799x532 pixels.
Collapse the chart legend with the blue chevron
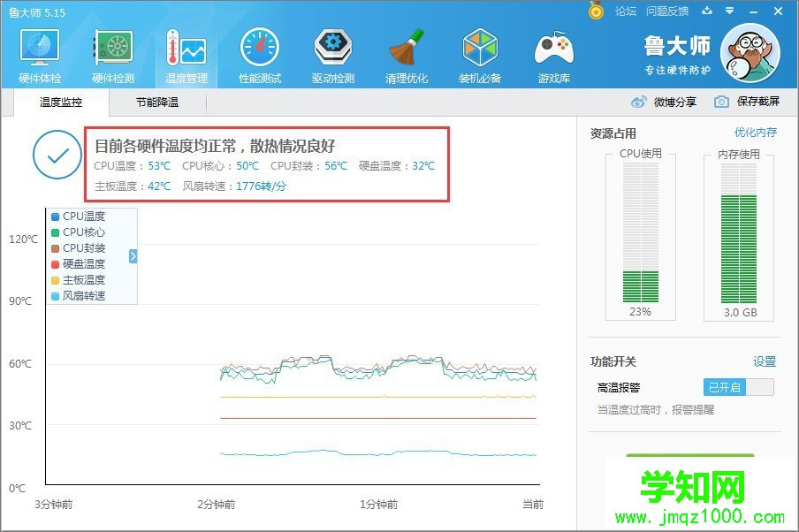pyautogui.click(x=133, y=255)
